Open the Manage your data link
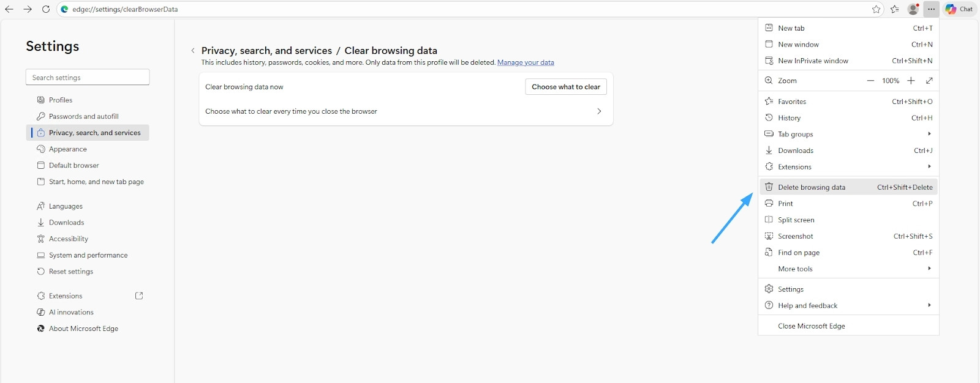The height and width of the screenshot is (383, 980). 526,62
